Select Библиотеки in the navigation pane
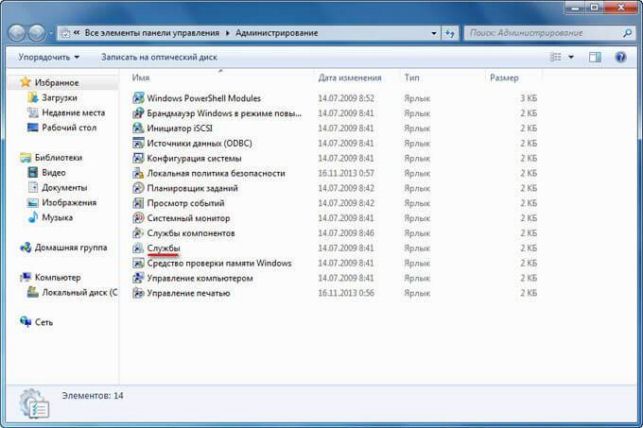Image resolution: width=643 pixels, height=428 pixels. [x=59, y=157]
